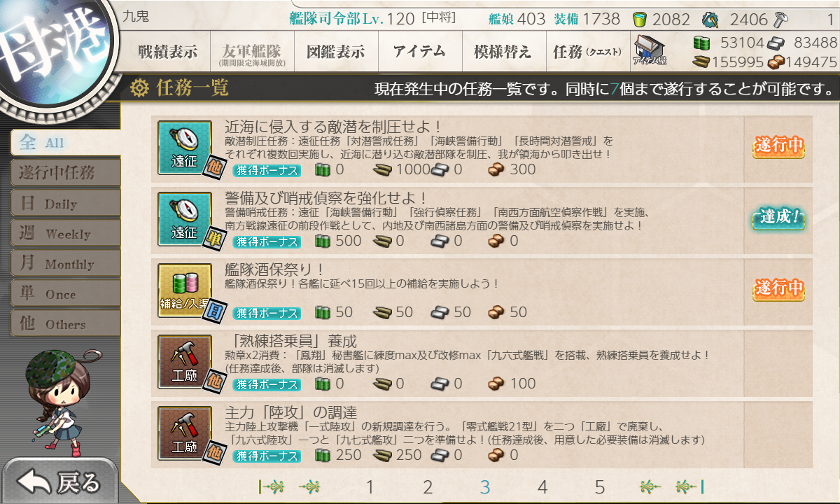Open the 戦績表示 menu

tap(168, 52)
